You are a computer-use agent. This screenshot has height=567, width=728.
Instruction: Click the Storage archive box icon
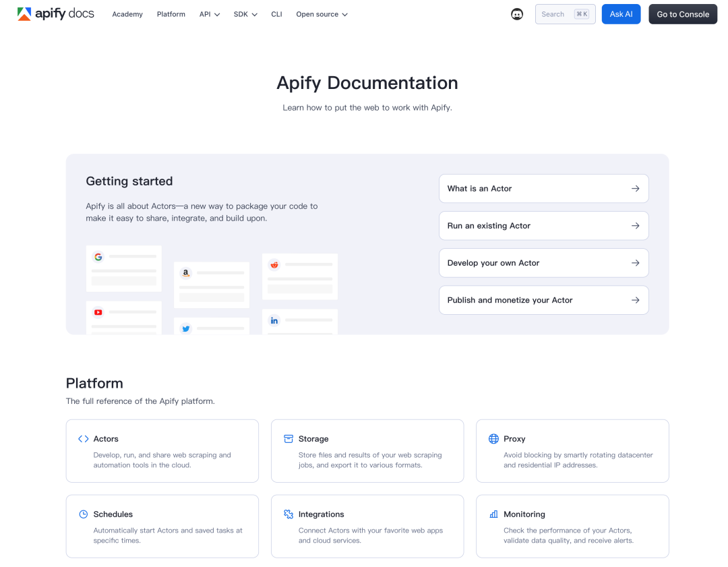289,439
